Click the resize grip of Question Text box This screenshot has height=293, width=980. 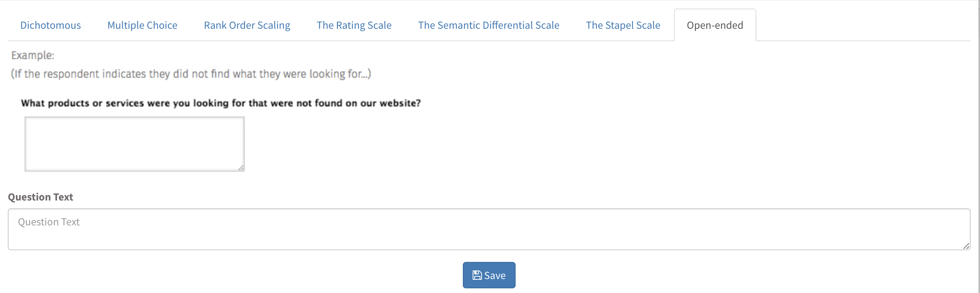tap(966, 246)
